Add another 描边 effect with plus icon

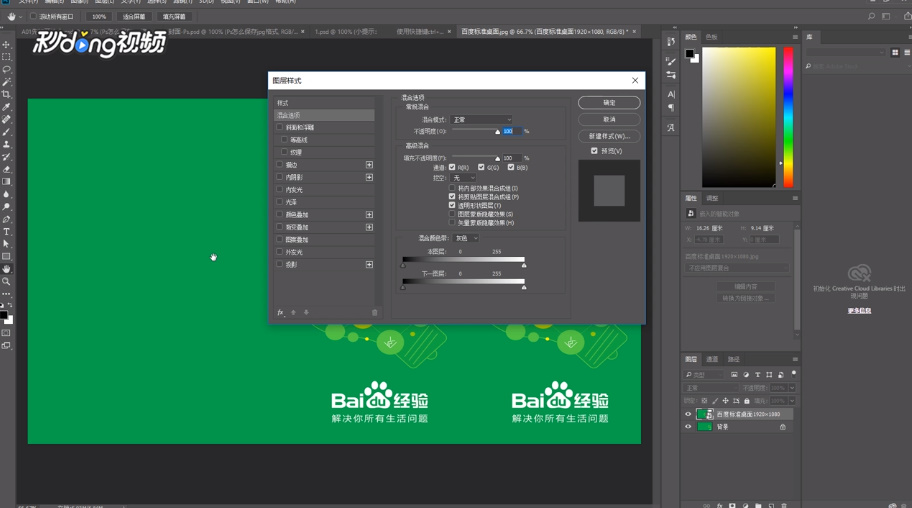click(x=369, y=165)
